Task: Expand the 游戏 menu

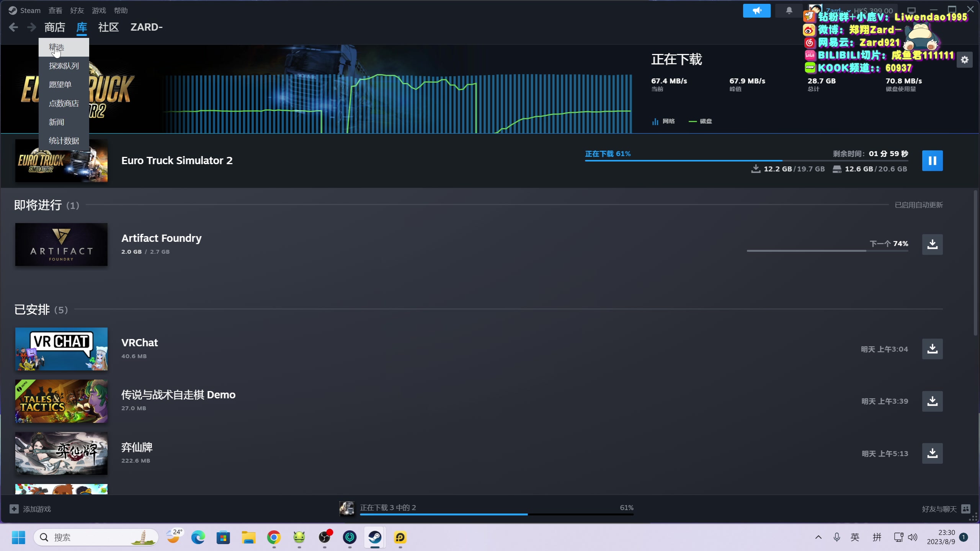Action: coord(99,11)
